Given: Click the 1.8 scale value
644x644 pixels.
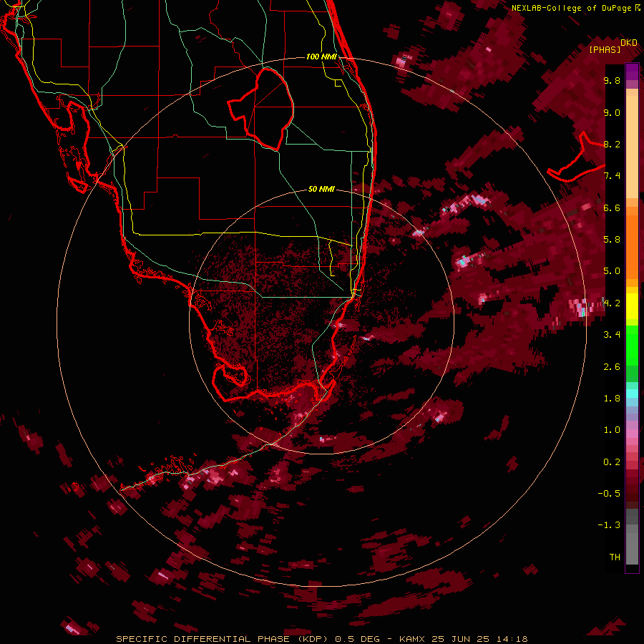Looking at the screenshot, I should click(x=612, y=399).
